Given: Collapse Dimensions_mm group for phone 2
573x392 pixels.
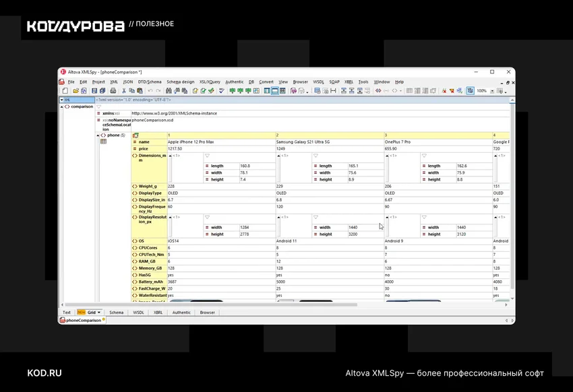Looking at the screenshot, I should [x=279, y=156].
